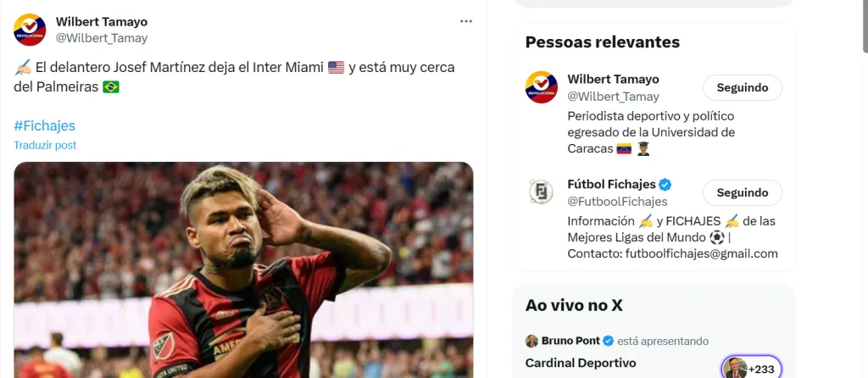Click Bruno Pont's small avatar
Image resolution: width=868 pixels, height=378 pixels.
pos(531,341)
